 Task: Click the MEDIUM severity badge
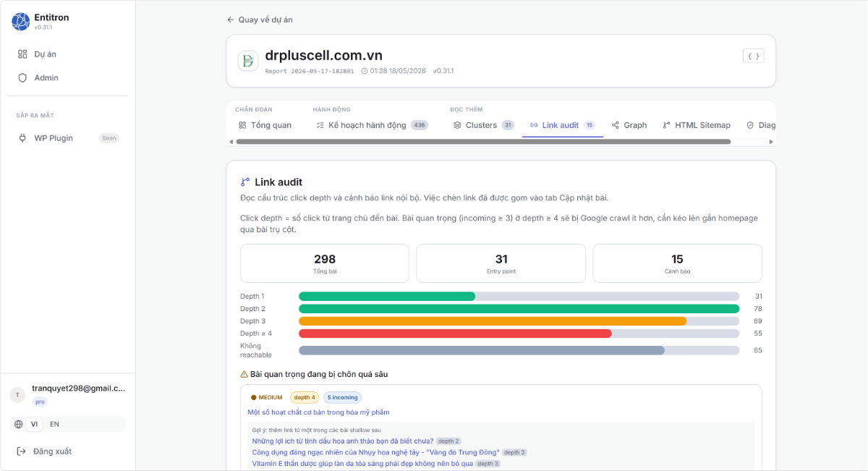[266, 397]
